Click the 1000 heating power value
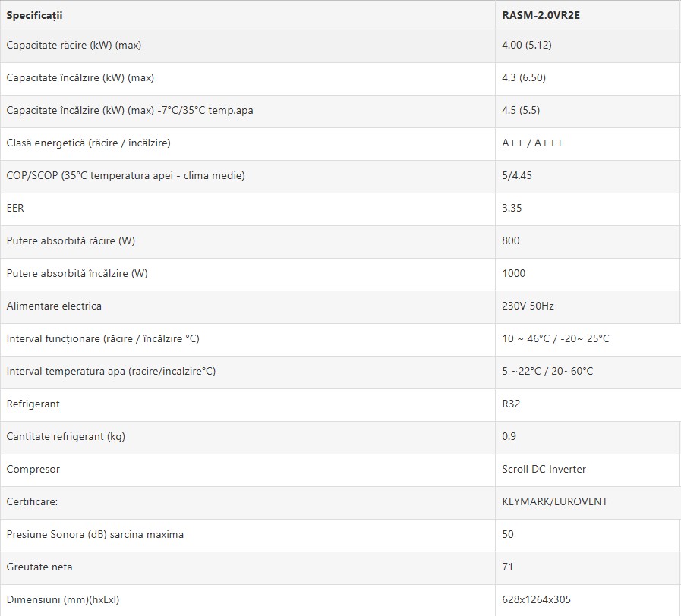The image size is (681, 616). 513,273
